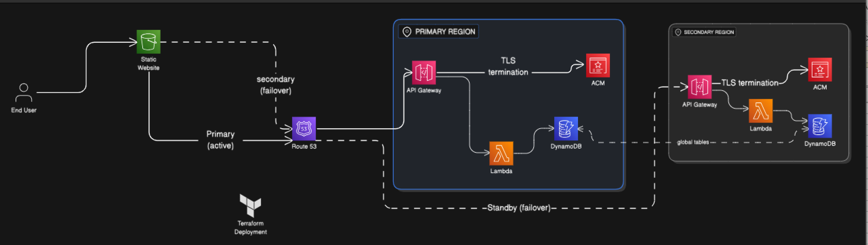Click 'ACM' caption in Secondary Region

(x=820, y=87)
